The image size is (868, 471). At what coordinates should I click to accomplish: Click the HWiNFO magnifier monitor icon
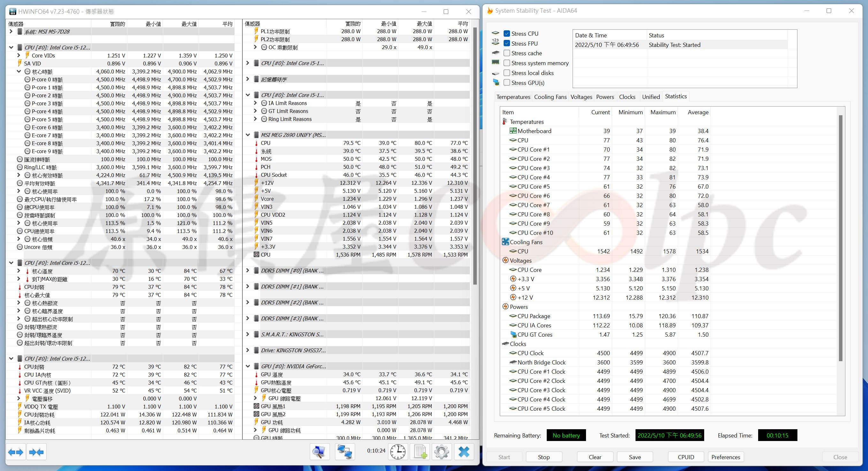(319, 452)
